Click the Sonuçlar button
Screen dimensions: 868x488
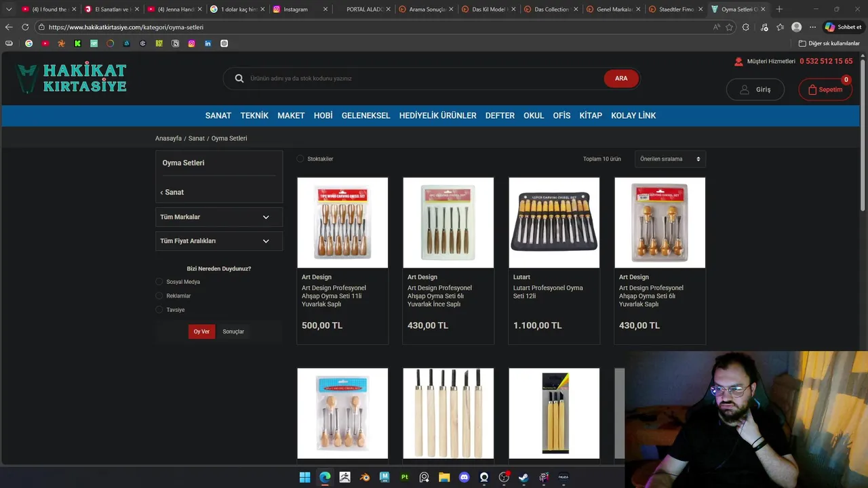[x=233, y=331]
